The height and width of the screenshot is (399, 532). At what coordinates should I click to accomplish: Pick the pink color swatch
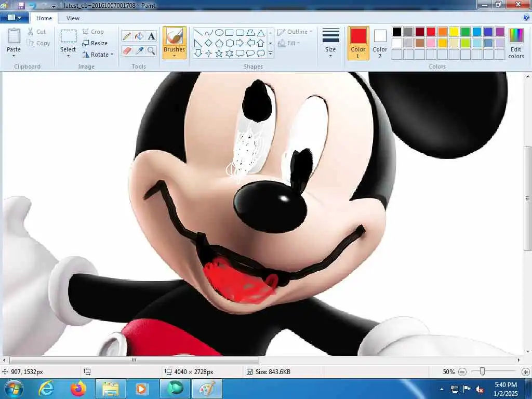[x=431, y=43]
